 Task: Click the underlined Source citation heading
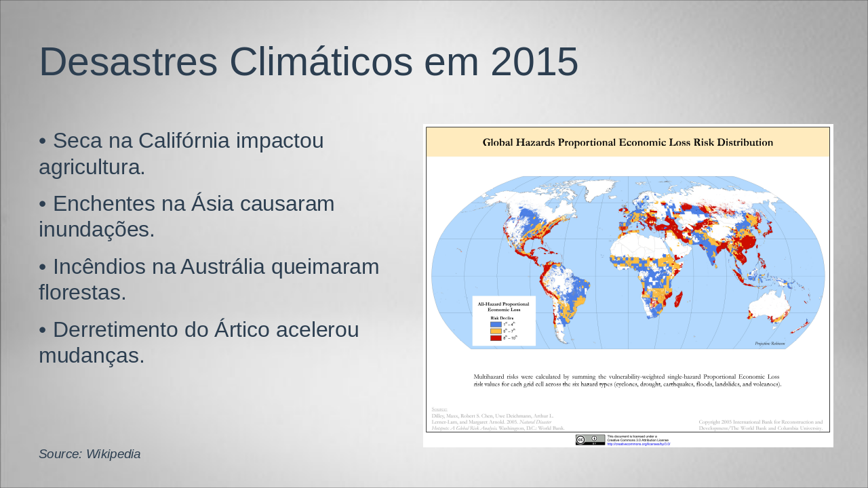(439, 409)
